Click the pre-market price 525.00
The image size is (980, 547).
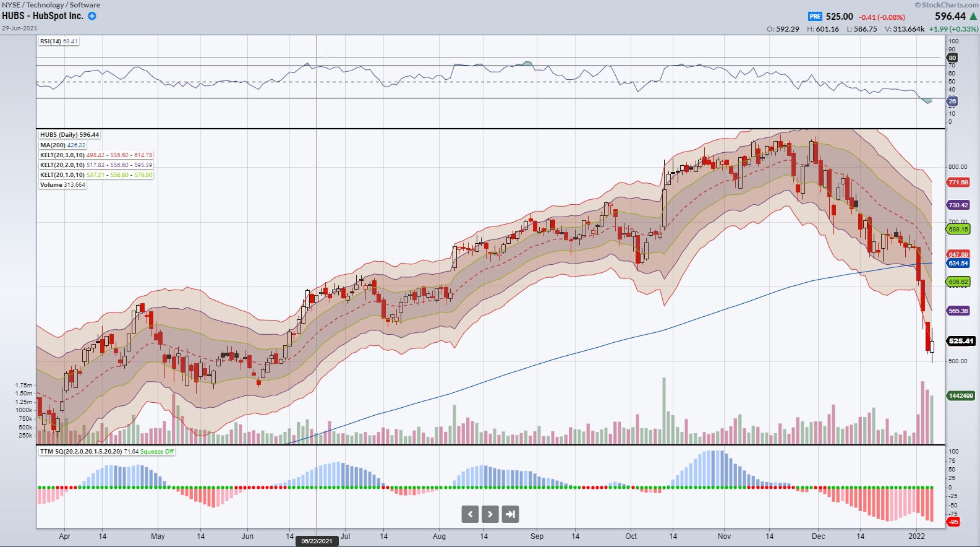[839, 17]
